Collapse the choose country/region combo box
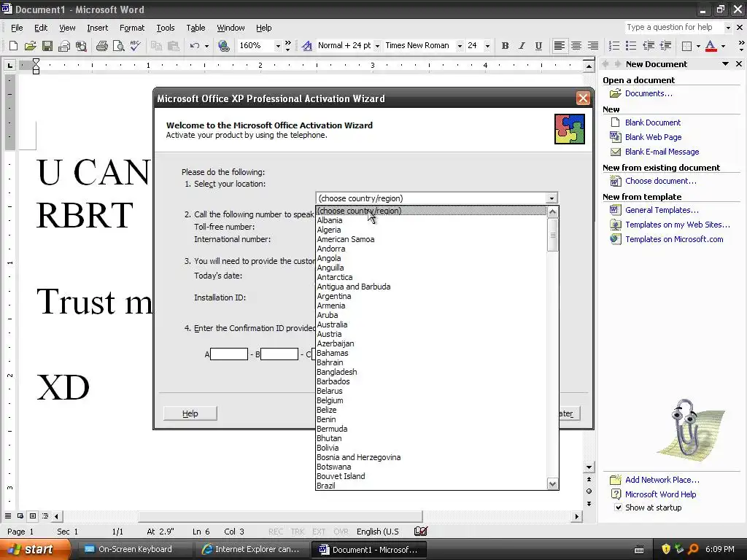747x560 pixels. coord(551,198)
